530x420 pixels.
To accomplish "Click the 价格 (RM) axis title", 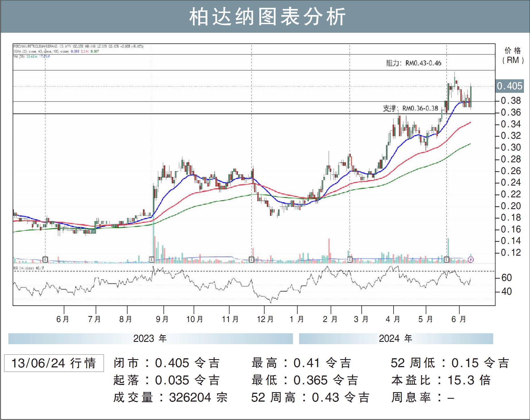I will [x=513, y=55].
